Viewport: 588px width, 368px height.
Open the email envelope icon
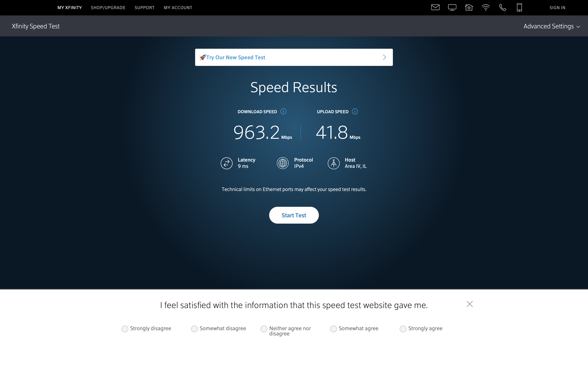point(435,8)
